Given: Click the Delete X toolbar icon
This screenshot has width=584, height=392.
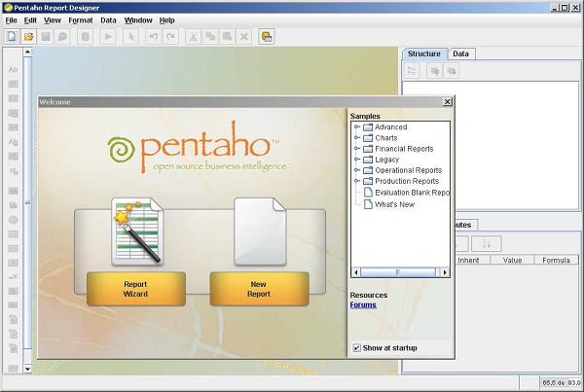Looking at the screenshot, I should [x=244, y=37].
